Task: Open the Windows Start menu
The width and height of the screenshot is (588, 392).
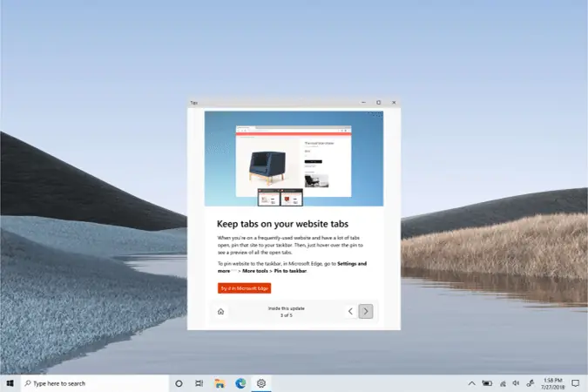Action: 10,383
